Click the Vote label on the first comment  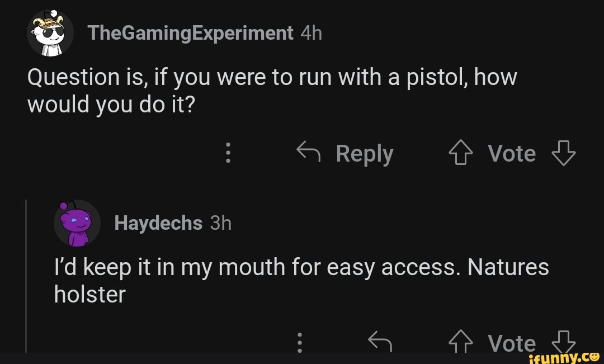(512, 153)
